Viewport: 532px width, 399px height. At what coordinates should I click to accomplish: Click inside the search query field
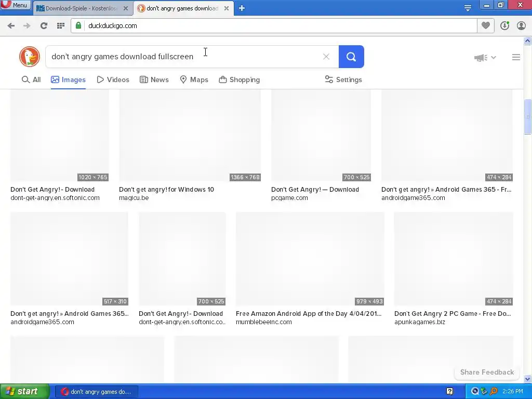[x=183, y=57]
